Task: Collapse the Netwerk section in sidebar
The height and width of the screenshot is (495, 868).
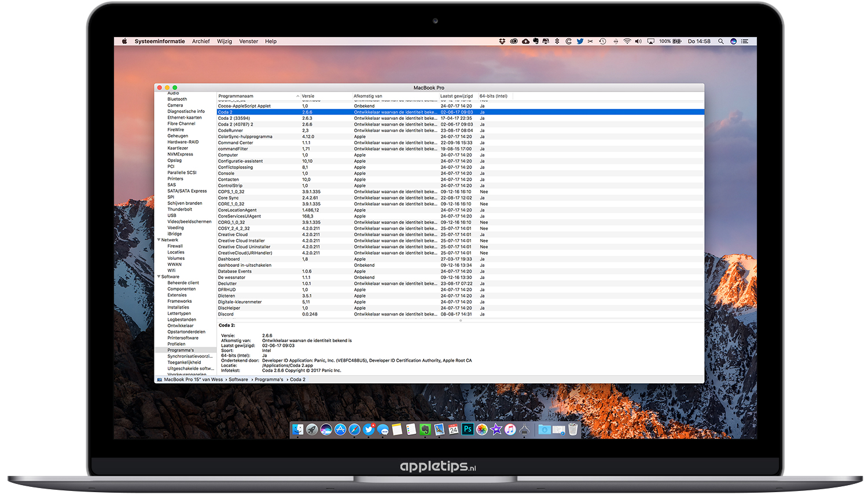Action: pos(159,240)
